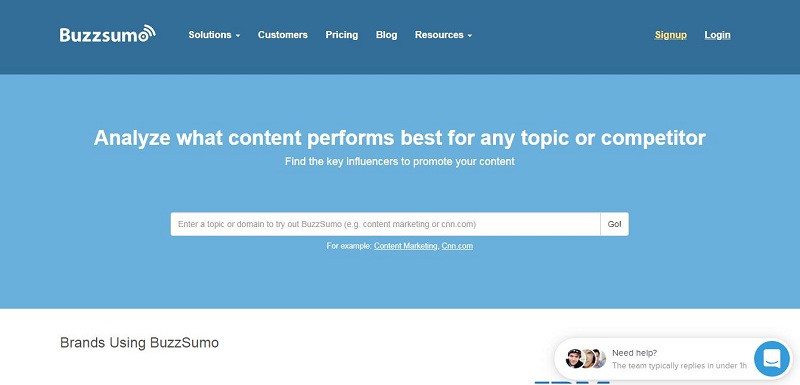Click the Login link
Viewport: 800px width, 385px height.
pos(717,35)
